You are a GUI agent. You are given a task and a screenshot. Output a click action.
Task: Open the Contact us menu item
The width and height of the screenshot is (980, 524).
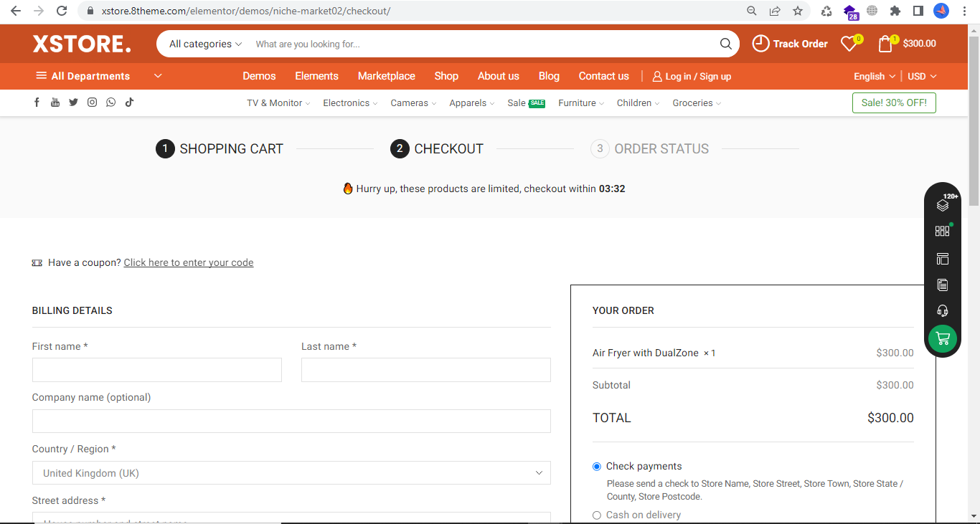point(604,76)
